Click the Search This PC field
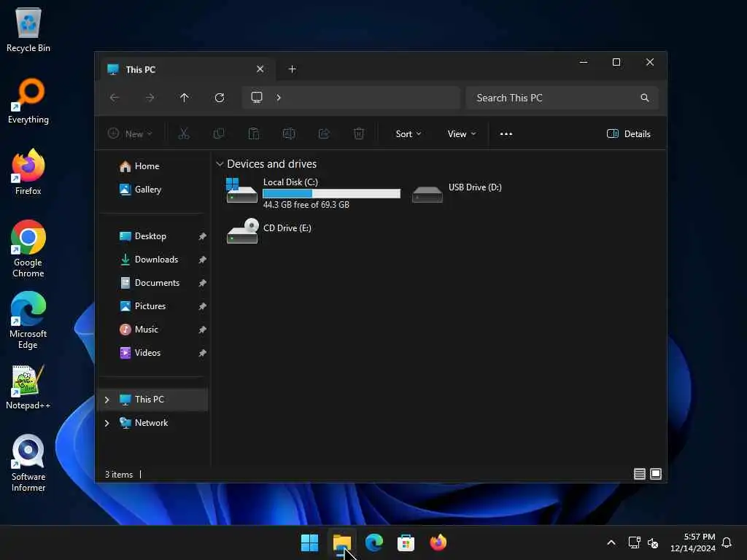Screen dimensions: 747x560 click(x=562, y=98)
